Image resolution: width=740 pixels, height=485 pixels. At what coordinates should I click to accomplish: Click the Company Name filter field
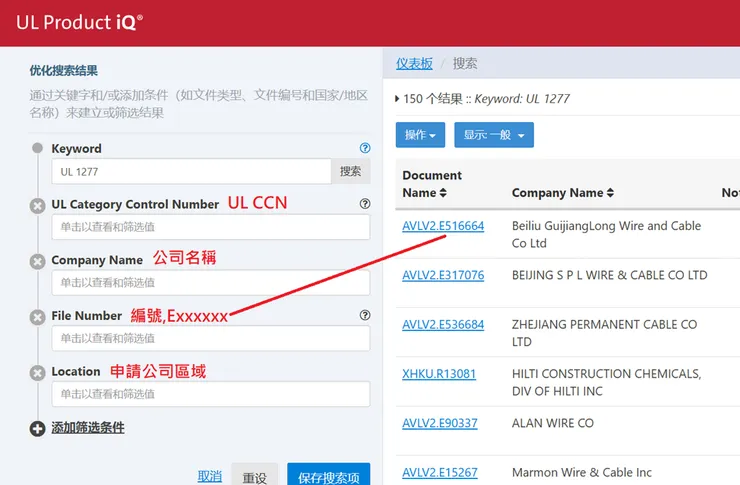[x=211, y=283]
